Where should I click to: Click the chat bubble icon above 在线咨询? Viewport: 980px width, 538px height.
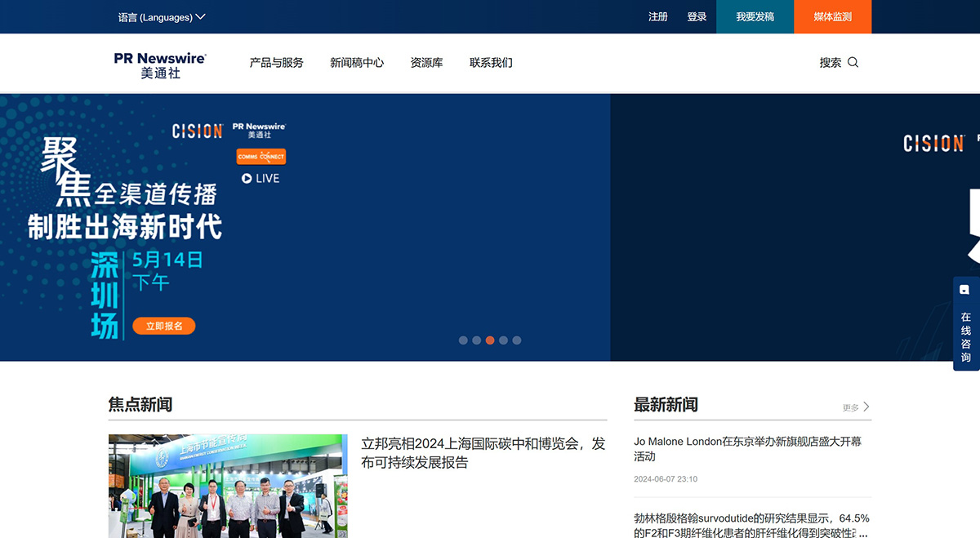point(965,289)
